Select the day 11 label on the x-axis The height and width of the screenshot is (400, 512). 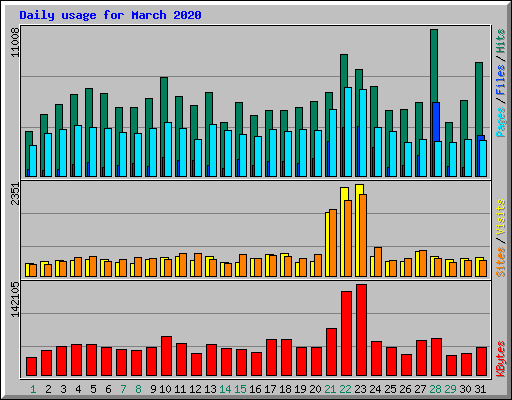(180, 389)
